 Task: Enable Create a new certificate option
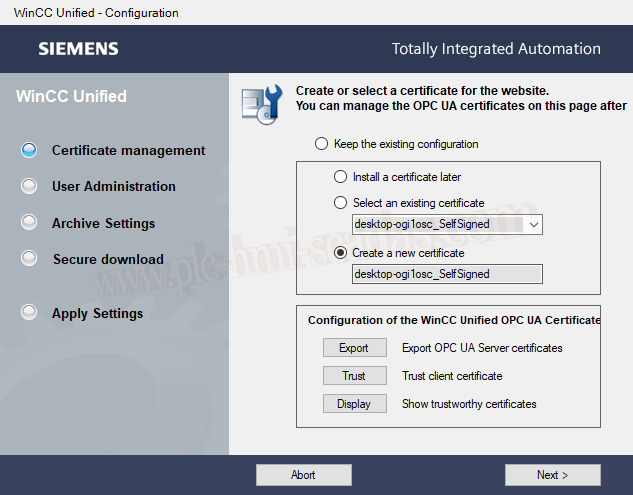click(x=341, y=253)
